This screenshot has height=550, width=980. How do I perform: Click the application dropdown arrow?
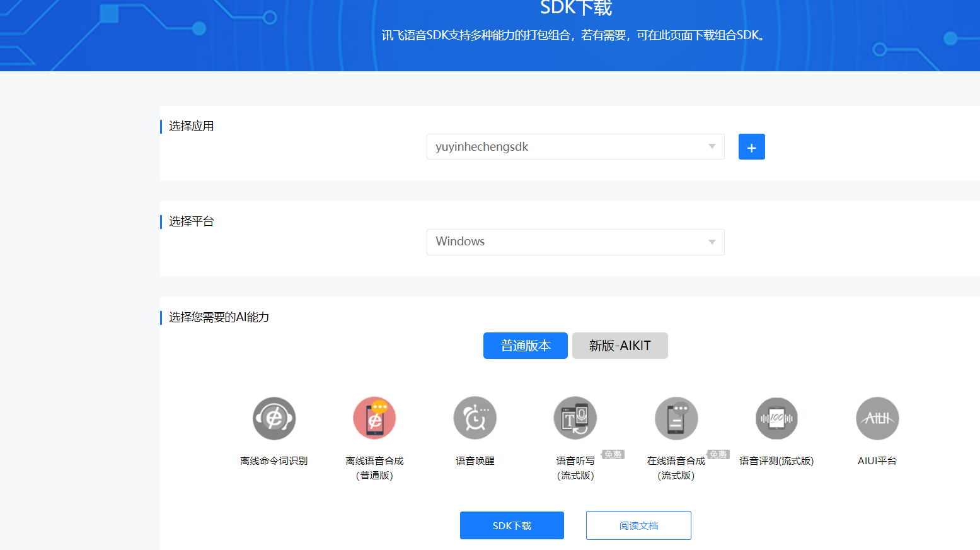pos(712,146)
